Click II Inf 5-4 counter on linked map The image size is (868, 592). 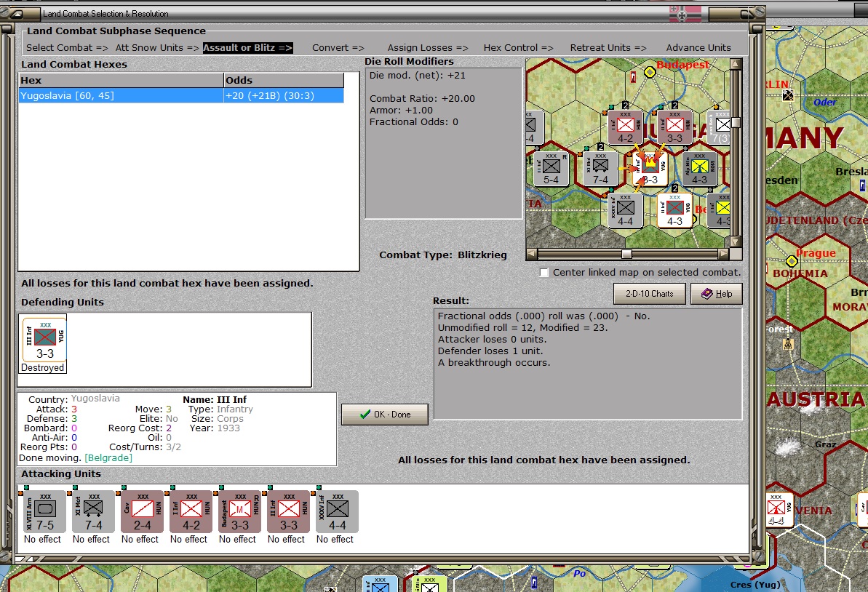click(551, 169)
